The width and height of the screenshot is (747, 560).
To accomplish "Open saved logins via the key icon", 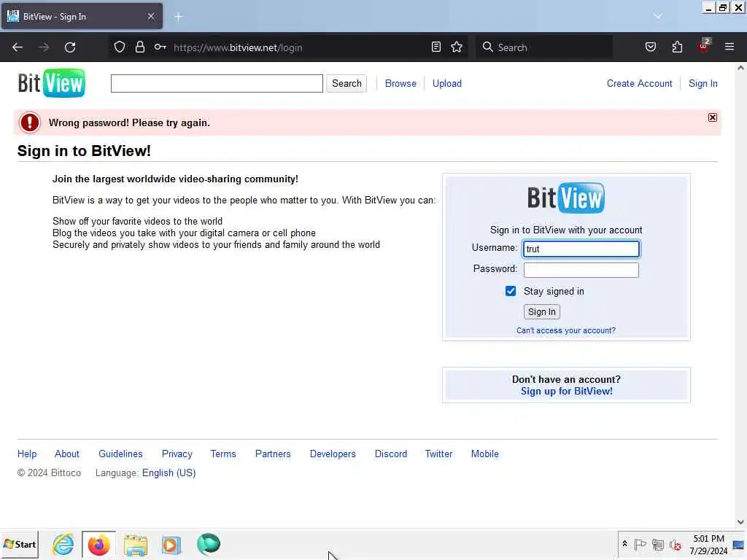I will tap(160, 47).
